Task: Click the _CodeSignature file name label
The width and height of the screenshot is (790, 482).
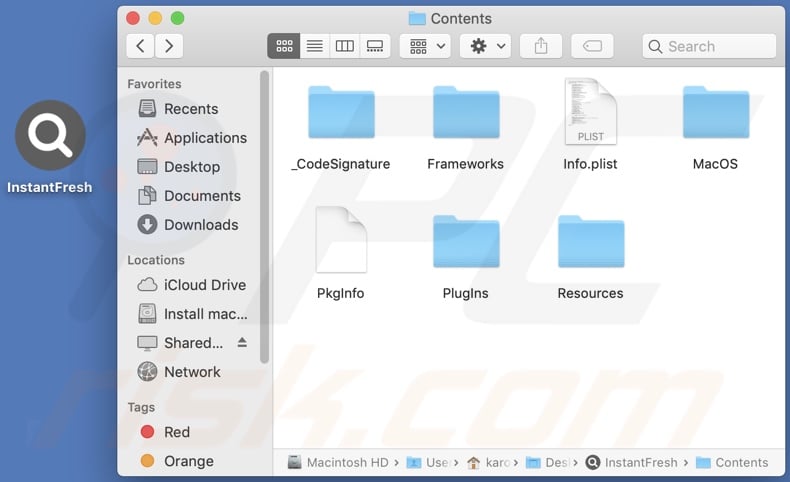Action: 341,164
